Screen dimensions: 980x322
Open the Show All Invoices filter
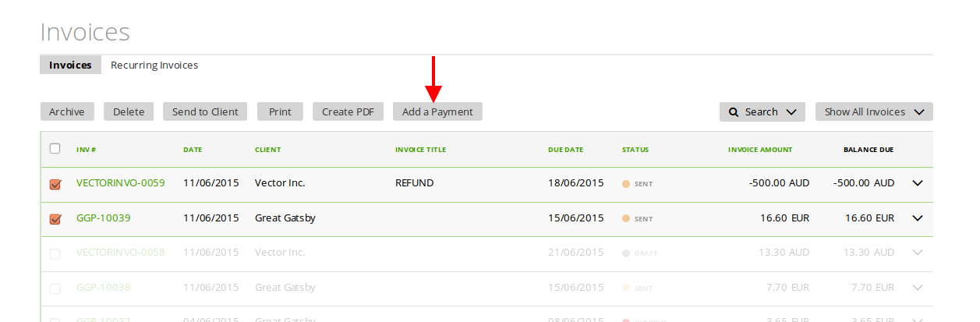pos(874,111)
